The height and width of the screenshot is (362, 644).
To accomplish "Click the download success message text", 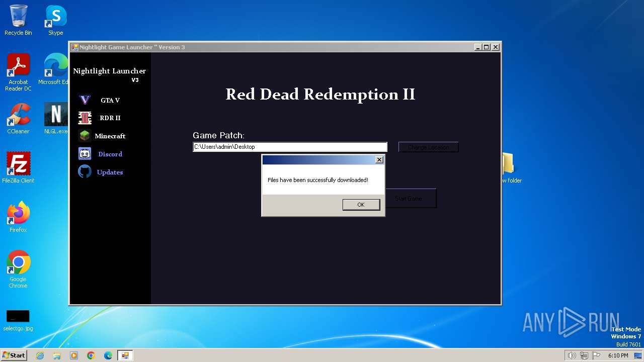I will click(x=318, y=180).
